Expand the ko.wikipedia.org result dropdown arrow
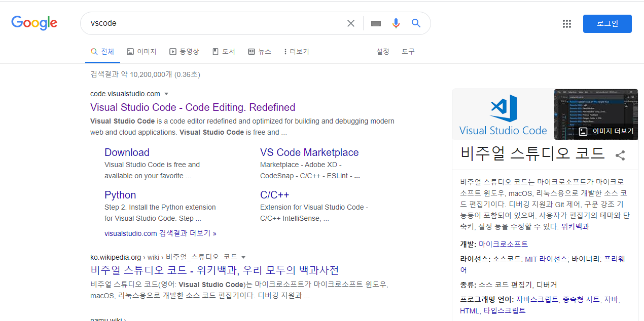The height and width of the screenshot is (321, 644). pos(243,257)
